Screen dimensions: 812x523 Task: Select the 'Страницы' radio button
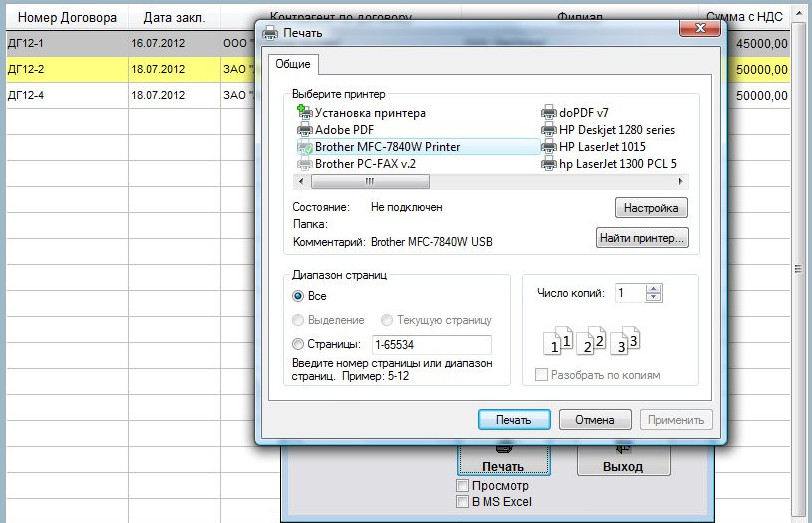click(298, 344)
